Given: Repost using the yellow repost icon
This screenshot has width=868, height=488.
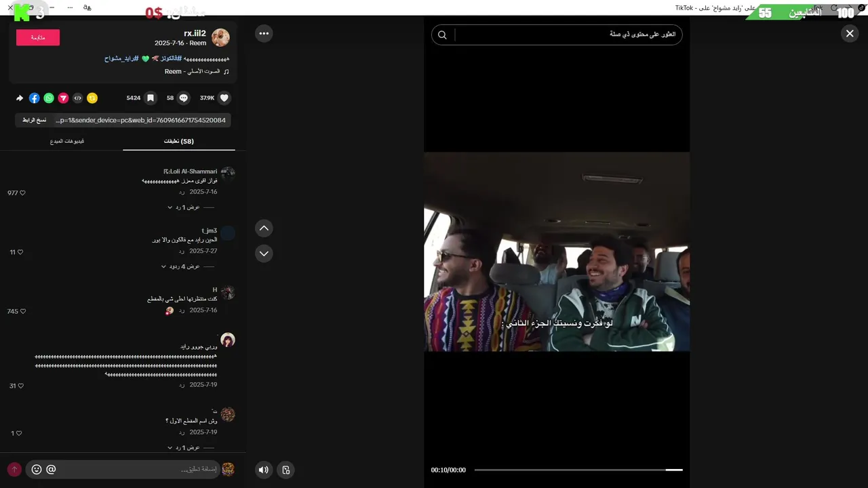Looking at the screenshot, I should click(x=92, y=98).
